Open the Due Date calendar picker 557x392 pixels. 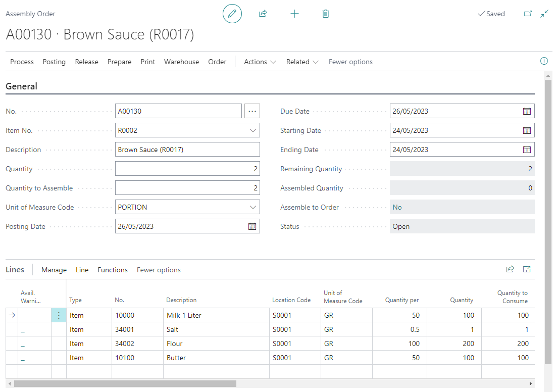pyautogui.click(x=527, y=111)
